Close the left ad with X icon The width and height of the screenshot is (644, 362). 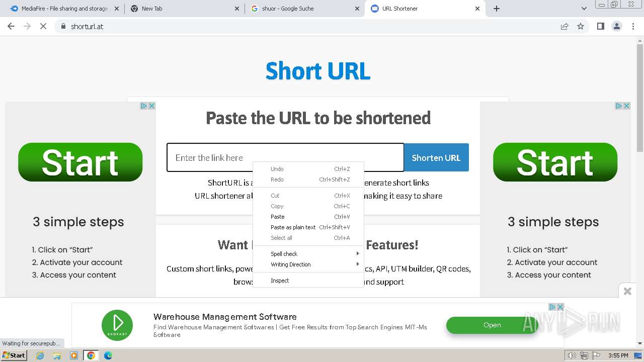pos(151,106)
